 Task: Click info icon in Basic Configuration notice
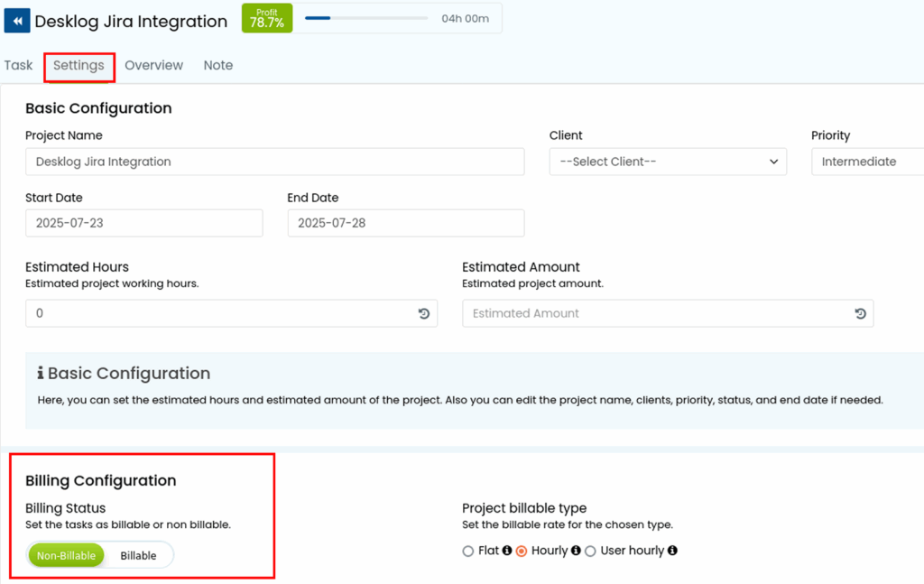pyautogui.click(x=40, y=374)
